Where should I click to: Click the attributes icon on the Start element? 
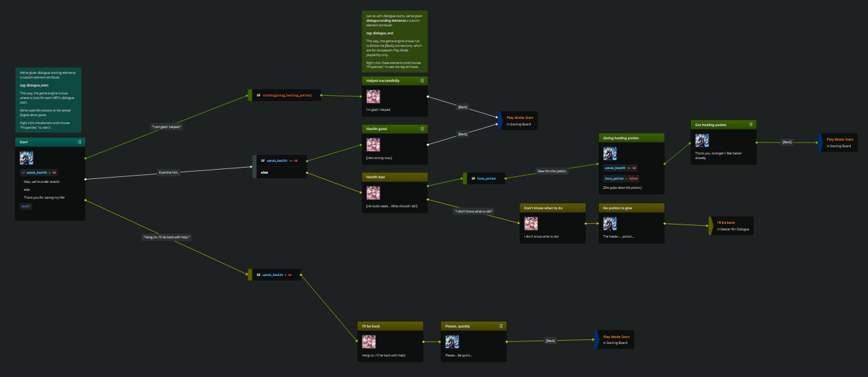coord(79,142)
